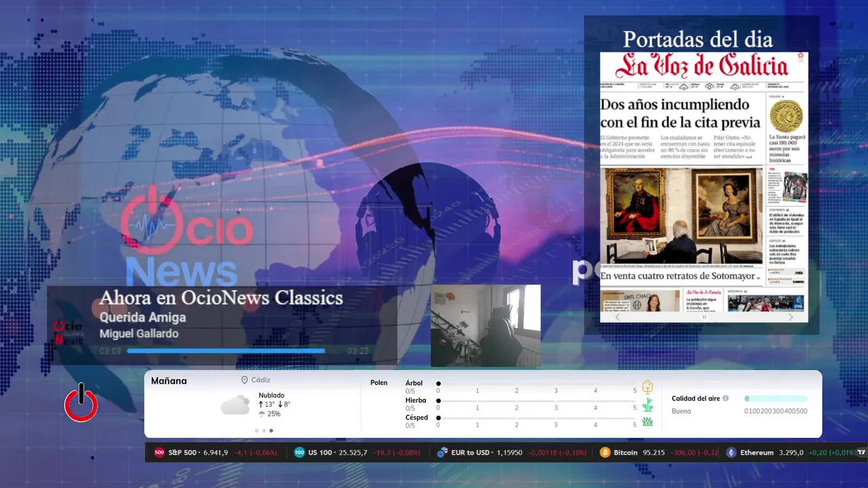Click the 'Miguel Gallardo' artist name
The width and height of the screenshot is (868, 488).
(x=139, y=334)
